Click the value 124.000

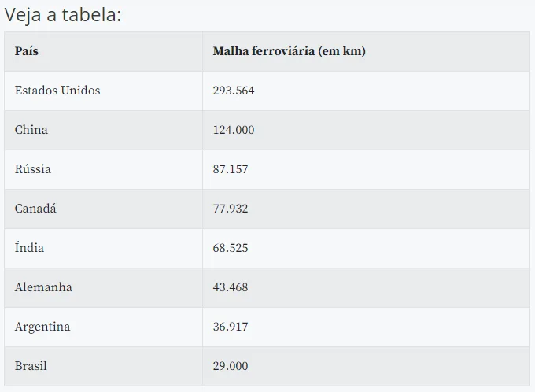pyautogui.click(x=234, y=130)
